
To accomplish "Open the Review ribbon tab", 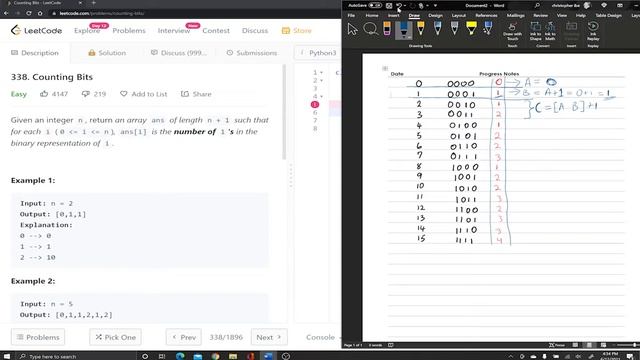I will [540, 15].
